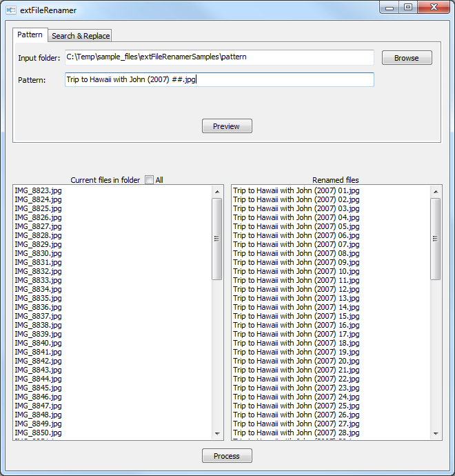Click down arrow of Renamed files scrollbar

pos(435,434)
